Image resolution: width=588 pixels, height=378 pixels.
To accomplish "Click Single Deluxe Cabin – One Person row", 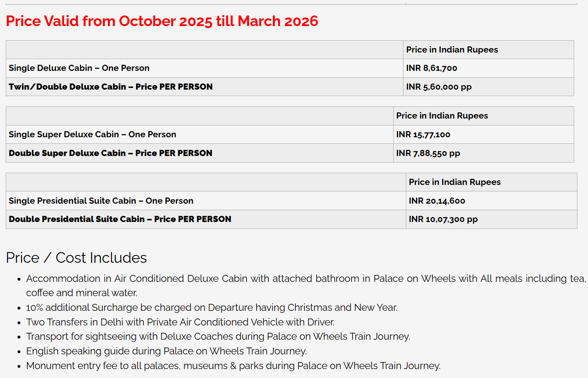I will click(x=79, y=68).
